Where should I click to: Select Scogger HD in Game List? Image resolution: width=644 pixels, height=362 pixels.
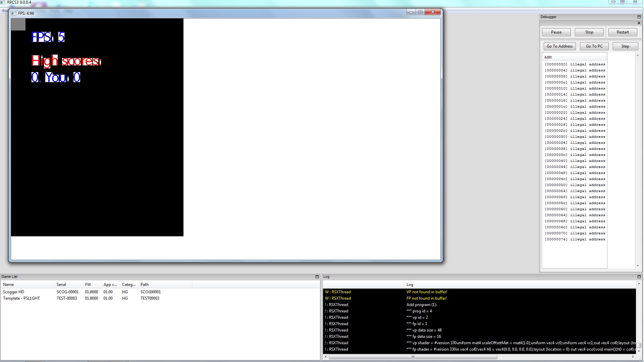coord(14,292)
